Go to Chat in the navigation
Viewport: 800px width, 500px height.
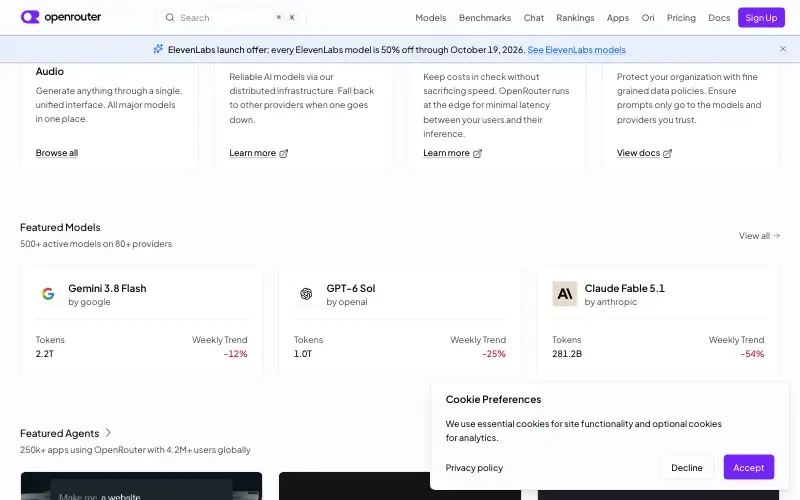534,17
